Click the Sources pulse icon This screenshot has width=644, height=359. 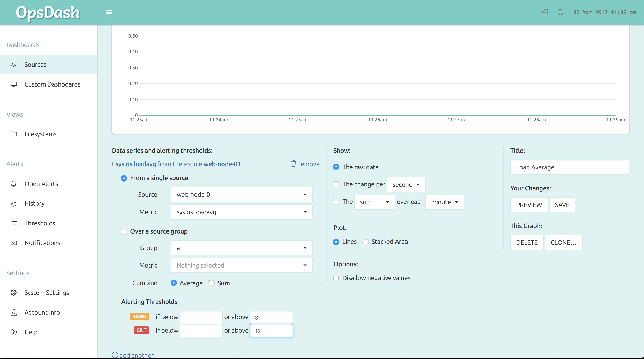(13, 65)
